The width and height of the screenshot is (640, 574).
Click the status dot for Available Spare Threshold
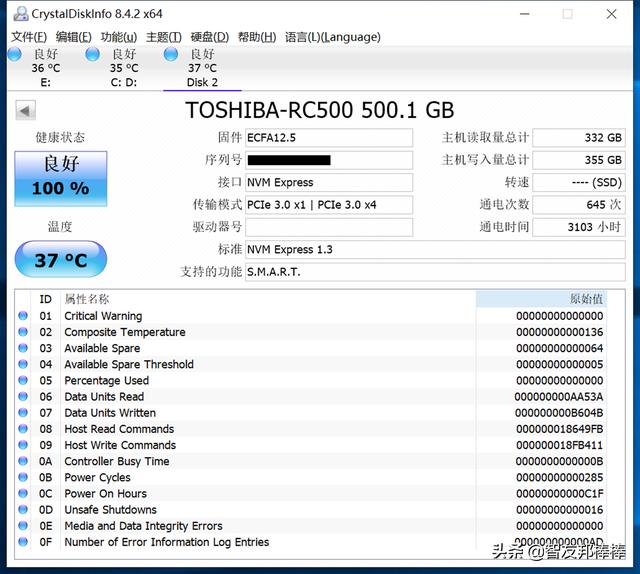pos(23,364)
